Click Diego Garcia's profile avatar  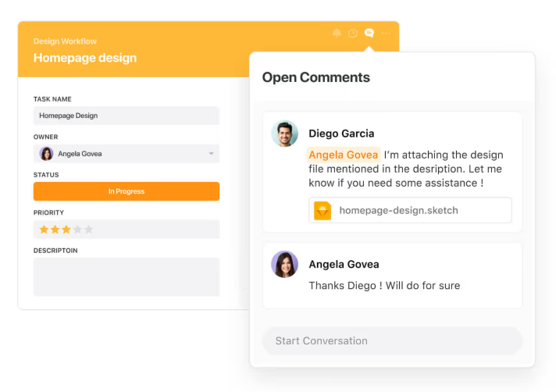click(284, 134)
